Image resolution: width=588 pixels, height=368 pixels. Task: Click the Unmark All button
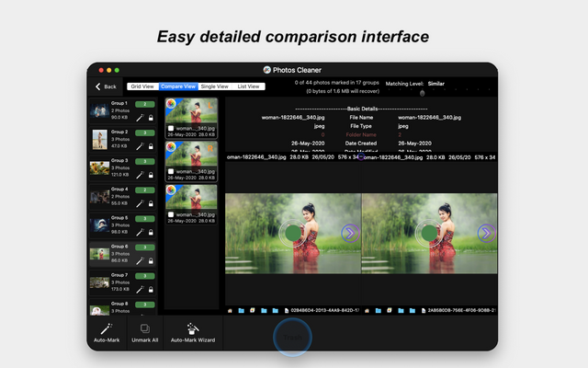[145, 333]
